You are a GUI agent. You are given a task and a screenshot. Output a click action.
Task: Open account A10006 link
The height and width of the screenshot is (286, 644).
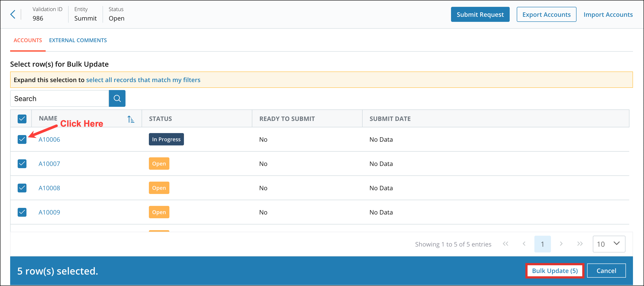(49, 139)
